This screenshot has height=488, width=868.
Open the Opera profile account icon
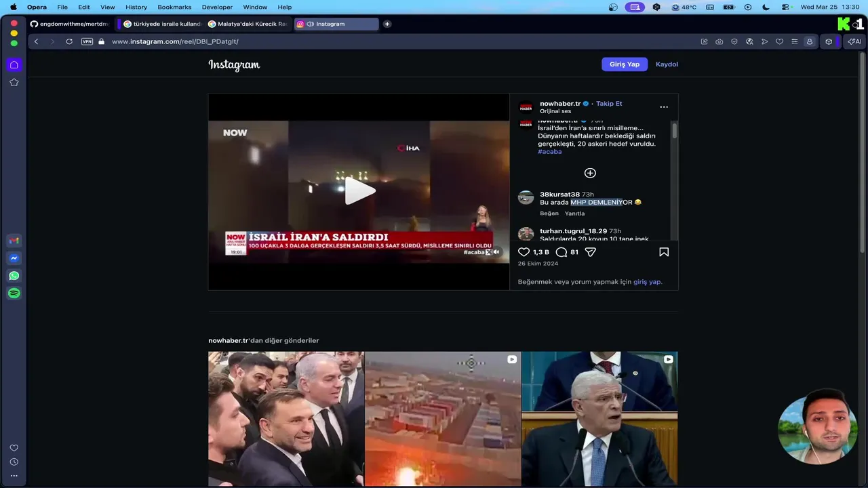click(x=809, y=41)
